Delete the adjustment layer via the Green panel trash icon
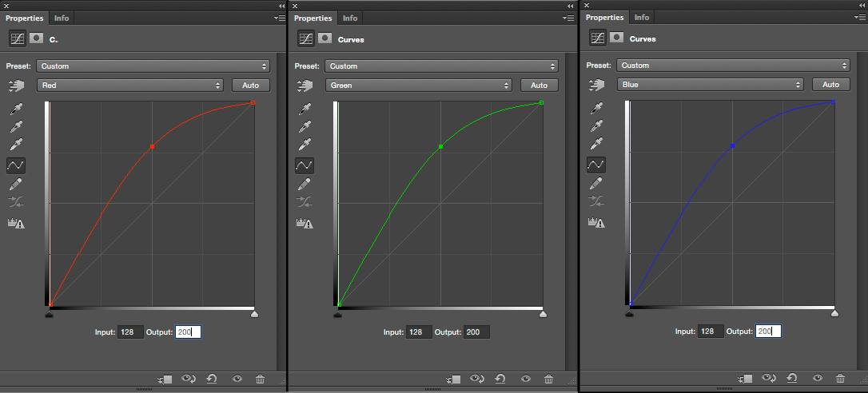This screenshot has width=868, height=393. [548, 379]
